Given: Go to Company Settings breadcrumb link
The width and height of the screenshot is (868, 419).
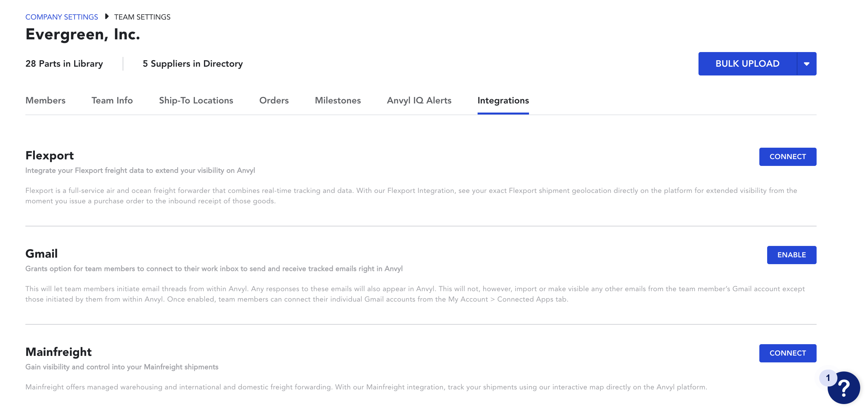Looking at the screenshot, I should coord(62,17).
